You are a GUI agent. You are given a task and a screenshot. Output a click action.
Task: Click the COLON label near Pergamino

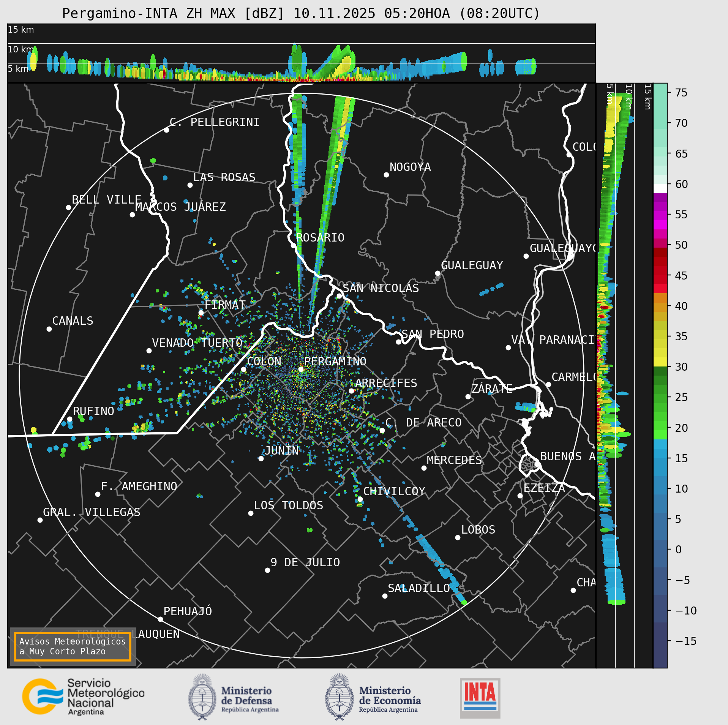coord(264,361)
